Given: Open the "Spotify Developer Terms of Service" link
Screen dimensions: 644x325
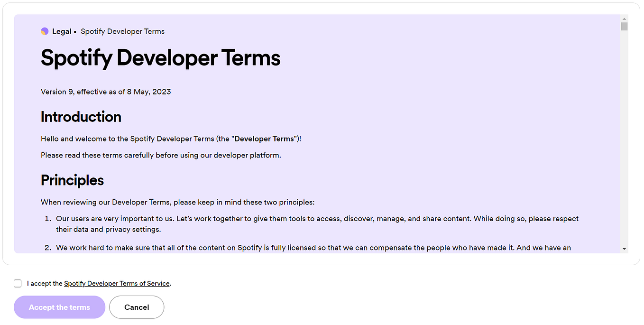Looking at the screenshot, I should pos(117,283).
